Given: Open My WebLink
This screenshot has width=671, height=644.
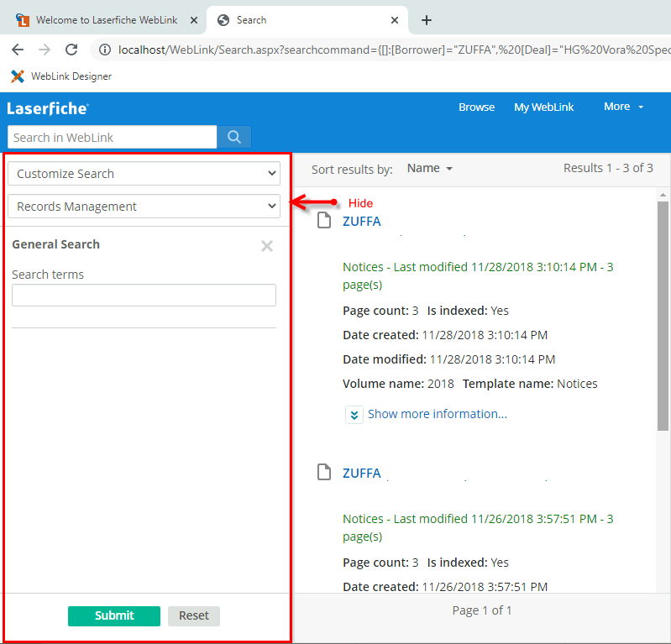Looking at the screenshot, I should (x=543, y=107).
